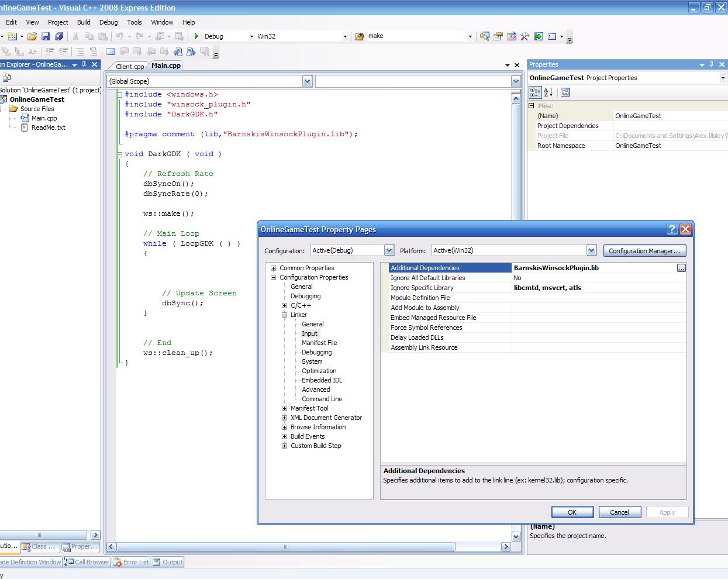Open the Configuration Manager
The height and width of the screenshot is (579, 728).
tap(644, 251)
